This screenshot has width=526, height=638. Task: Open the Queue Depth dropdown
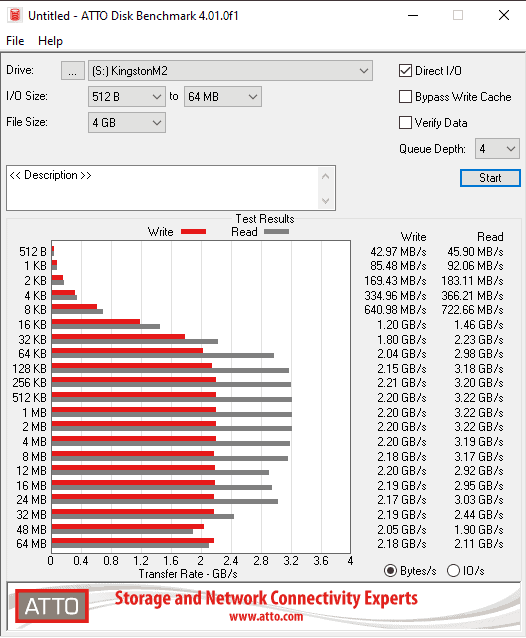[x=497, y=149]
